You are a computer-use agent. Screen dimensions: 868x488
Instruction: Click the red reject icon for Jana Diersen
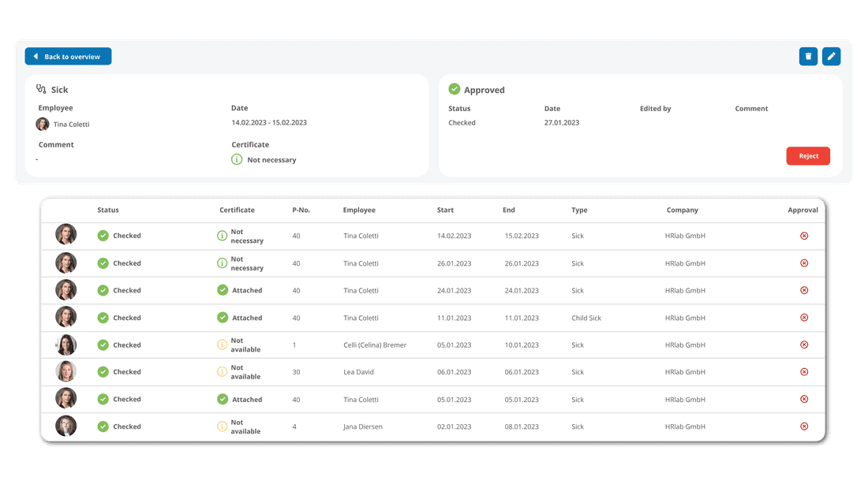804,427
